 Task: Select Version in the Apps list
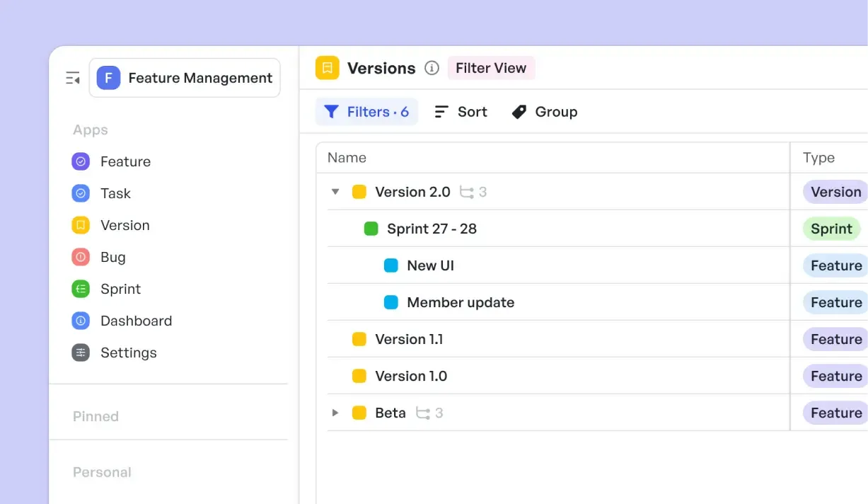(125, 225)
